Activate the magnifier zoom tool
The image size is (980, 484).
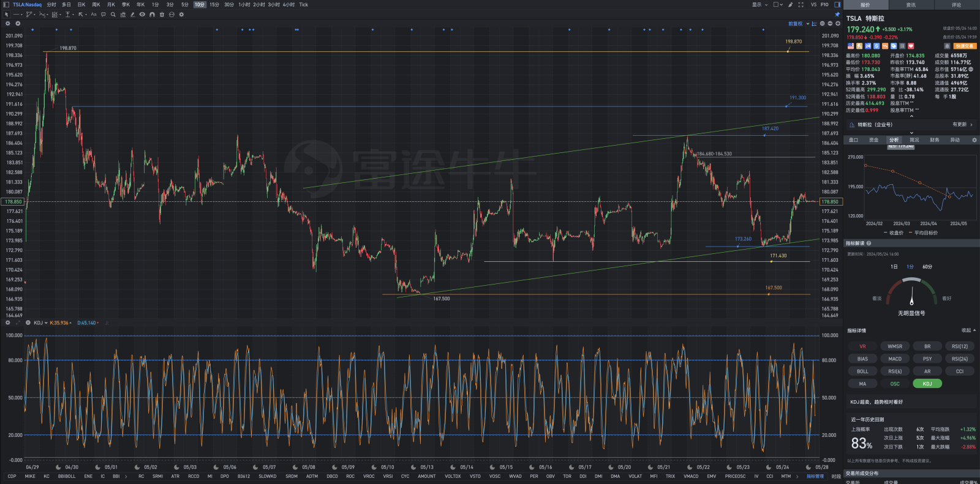pyautogui.click(x=113, y=14)
